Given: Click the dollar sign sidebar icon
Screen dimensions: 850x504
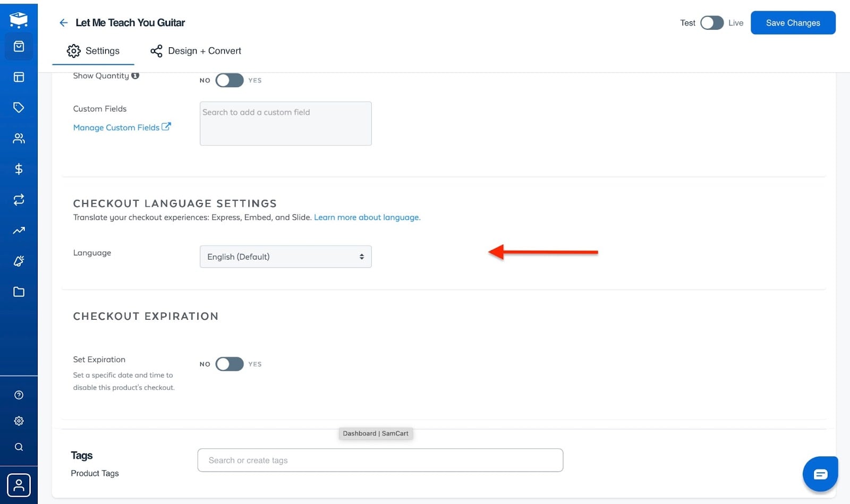Looking at the screenshot, I should [x=19, y=169].
